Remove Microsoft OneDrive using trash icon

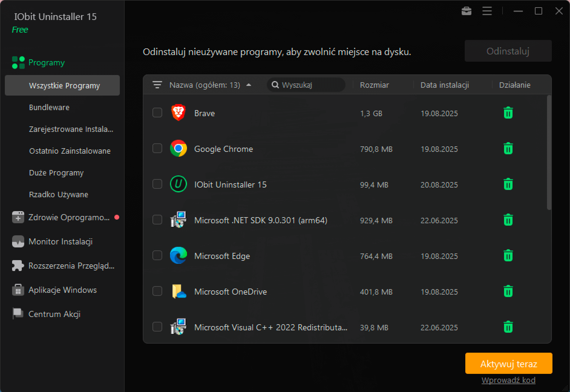(x=508, y=291)
